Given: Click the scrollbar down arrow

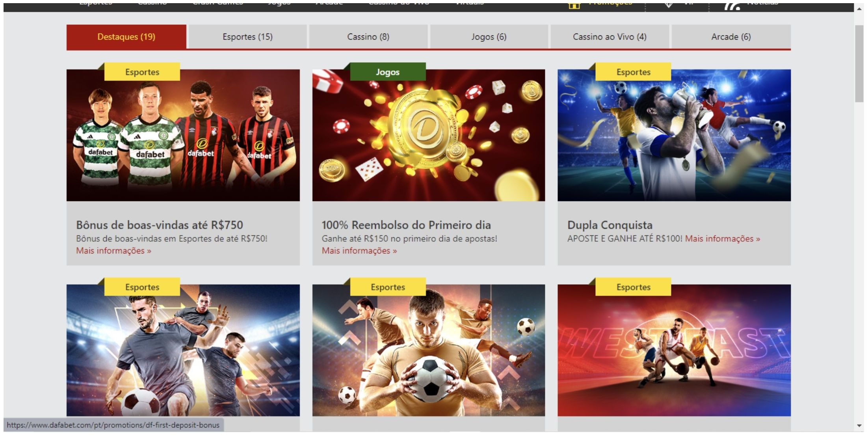Looking at the screenshot, I should [859, 426].
